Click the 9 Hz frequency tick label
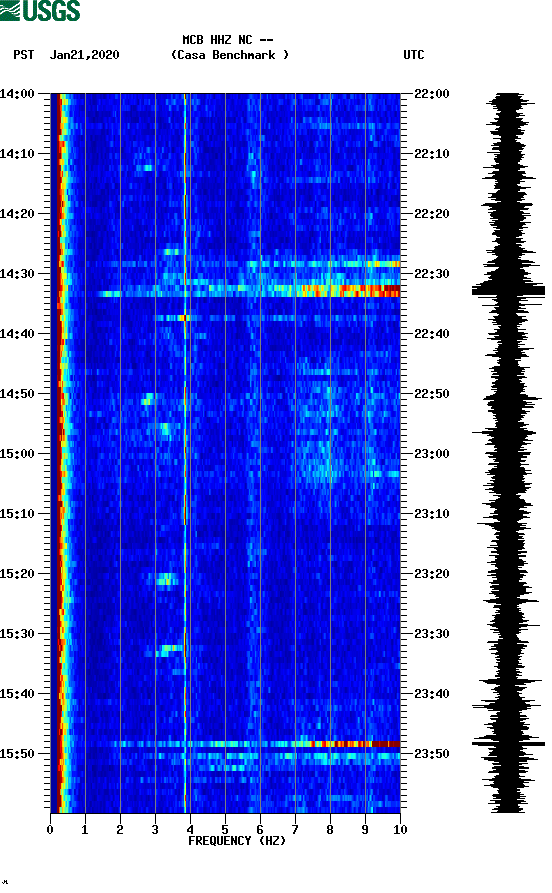This screenshot has width=552, height=893. pos(365,829)
